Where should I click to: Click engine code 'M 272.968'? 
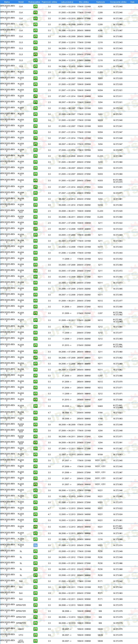tap(118, 570)
